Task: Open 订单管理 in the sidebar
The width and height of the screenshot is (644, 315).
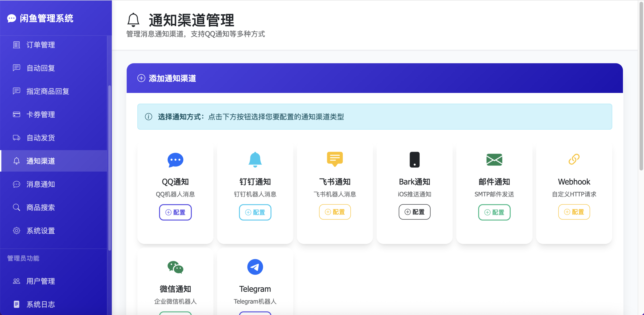Action: click(x=41, y=45)
